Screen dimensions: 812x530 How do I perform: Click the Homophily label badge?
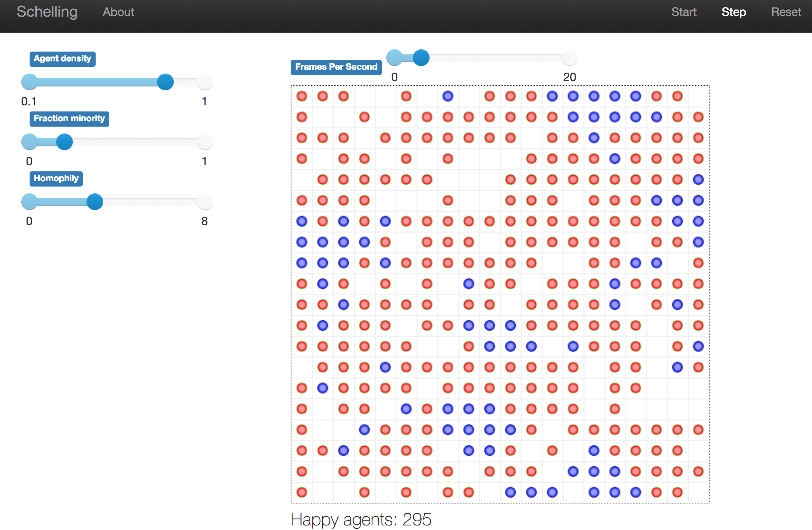click(x=56, y=179)
